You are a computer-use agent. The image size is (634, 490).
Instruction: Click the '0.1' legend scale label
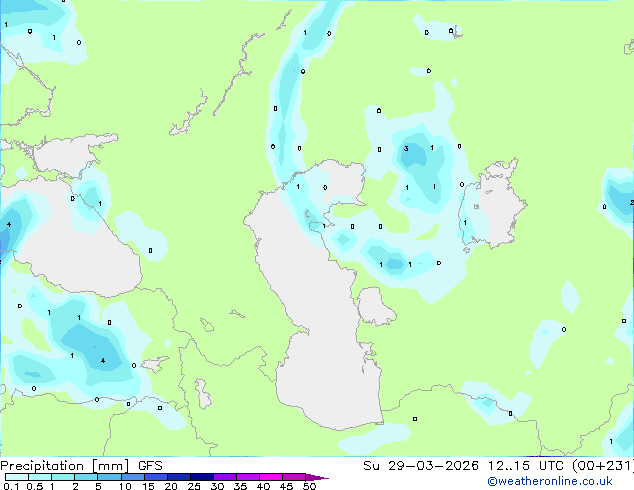point(11,486)
